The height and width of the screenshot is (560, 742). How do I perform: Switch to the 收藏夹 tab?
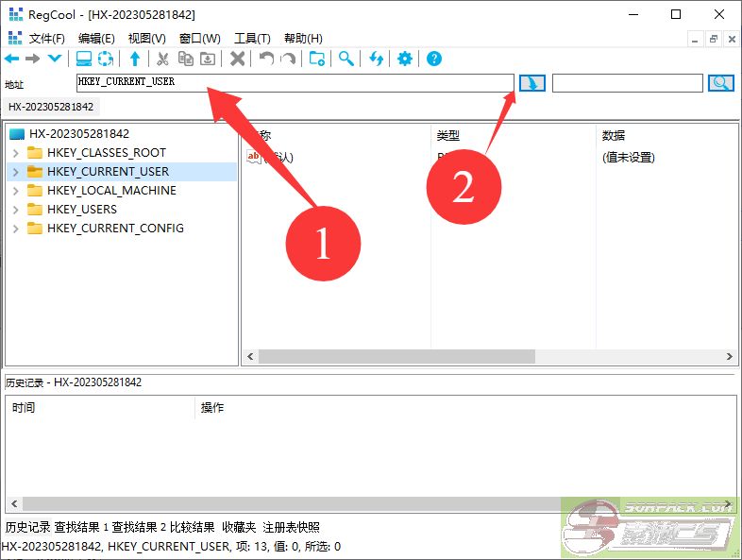[x=240, y=527]
